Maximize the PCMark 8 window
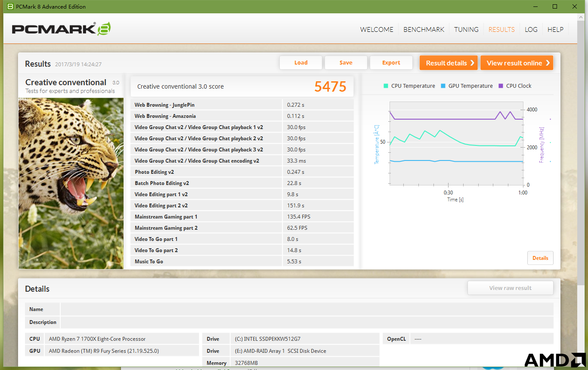The image size is (588, 370). click(555, 6)
